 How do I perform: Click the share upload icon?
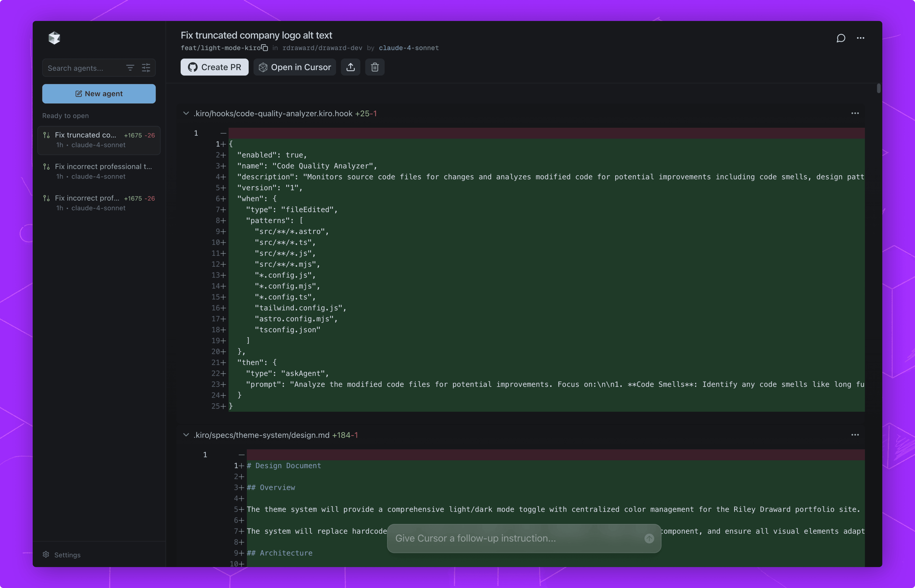[350, 67]
